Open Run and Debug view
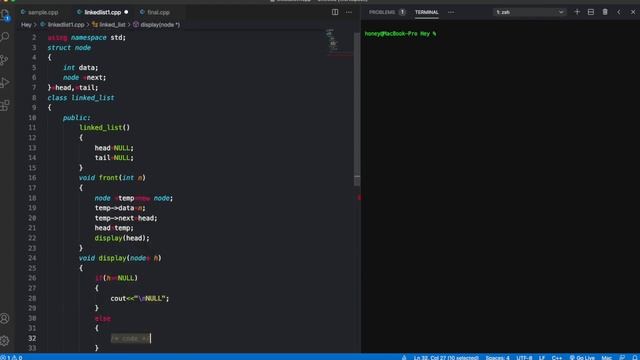The width and height of the screenshot is (640, 360). (x=5, y=82)
